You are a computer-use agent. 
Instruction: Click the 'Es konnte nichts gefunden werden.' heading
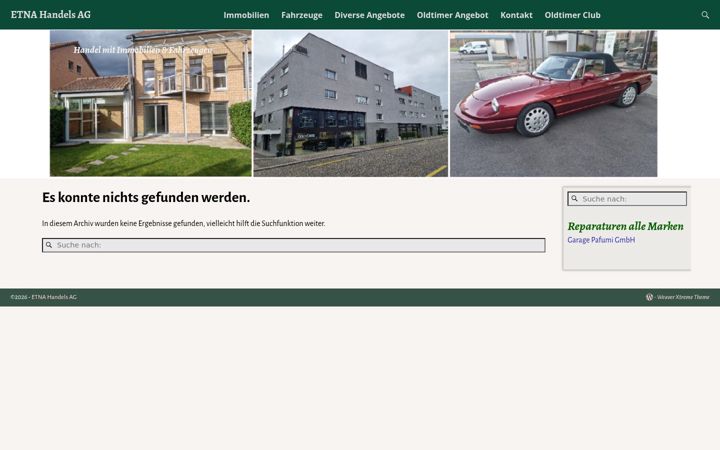pyautogui.click(x=146, y=197)
